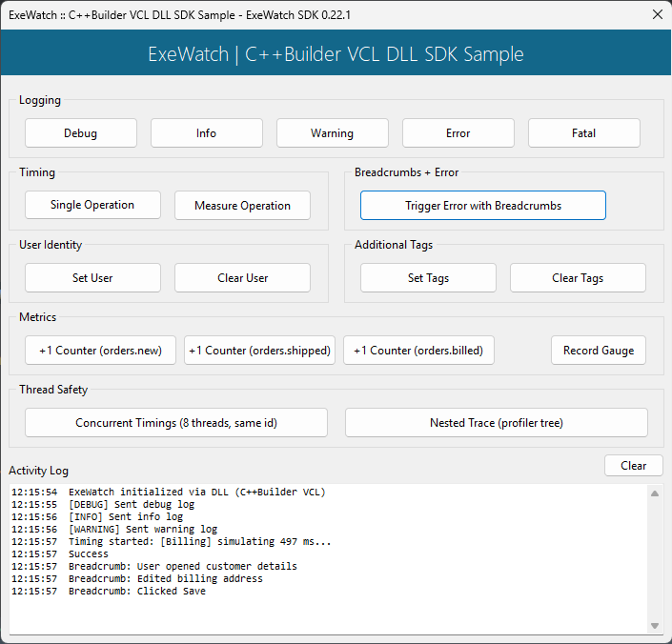Start Nested Trace profiler tree
672x644 pixels.
pyautogui.click(x=497, y=423)
